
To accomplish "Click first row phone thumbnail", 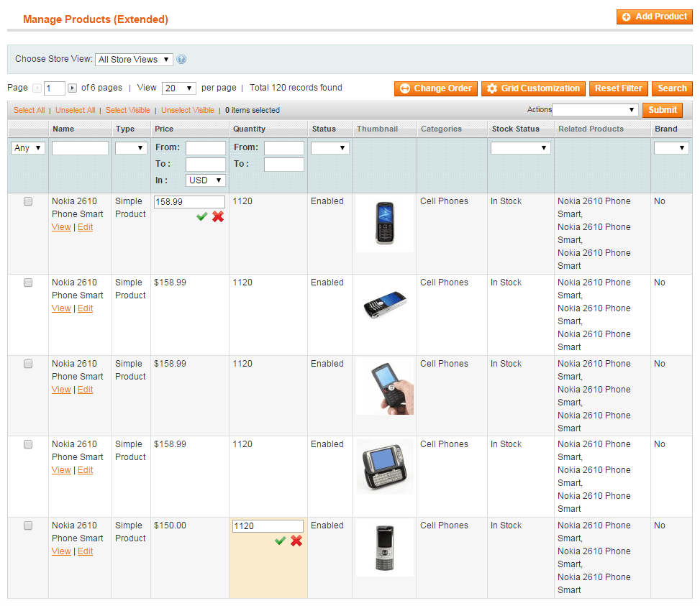I will click(385, 224).
